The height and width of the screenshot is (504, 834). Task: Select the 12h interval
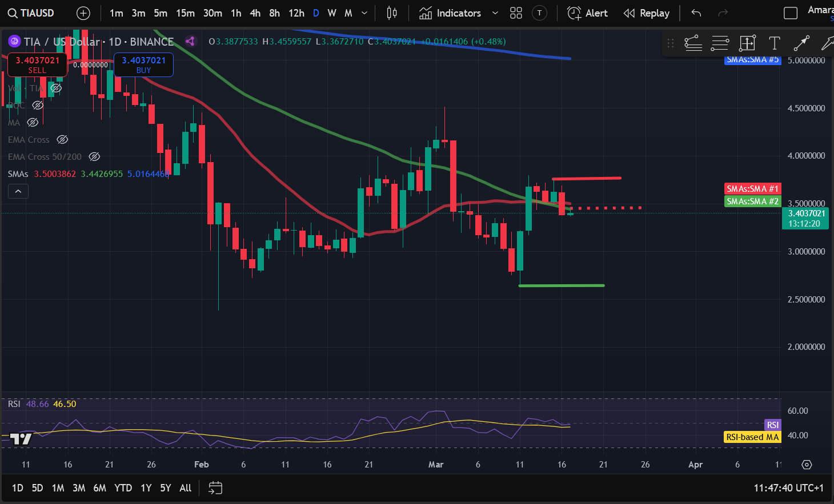(x=296, y=13)
